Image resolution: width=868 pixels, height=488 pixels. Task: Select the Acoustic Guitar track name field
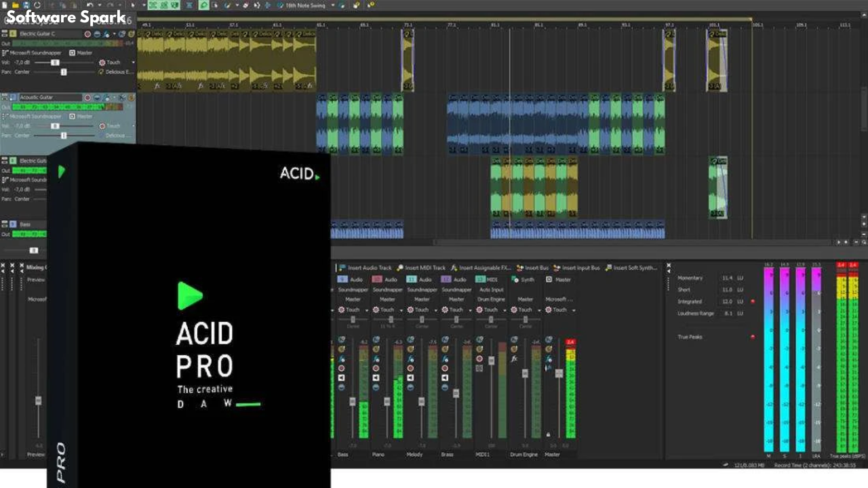pyautogui.click(x=50, y=97)
